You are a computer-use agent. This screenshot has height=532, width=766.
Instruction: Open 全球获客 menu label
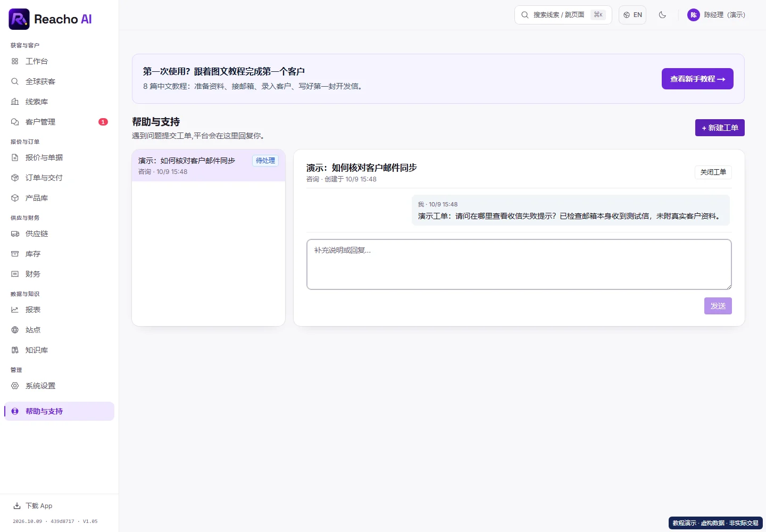40,81
